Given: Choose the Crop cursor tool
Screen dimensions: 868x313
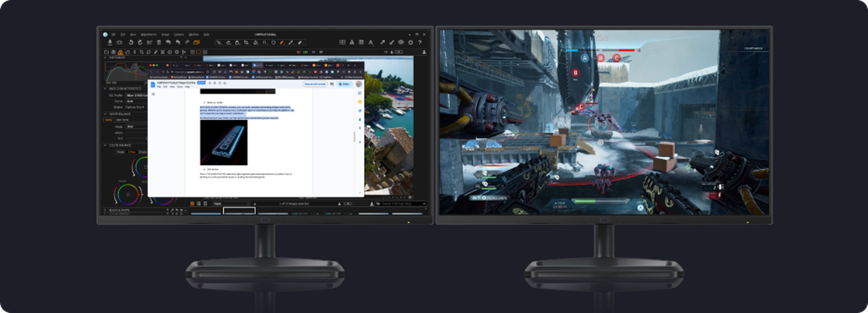Looking at the screenshot, I should click(246, 42).
